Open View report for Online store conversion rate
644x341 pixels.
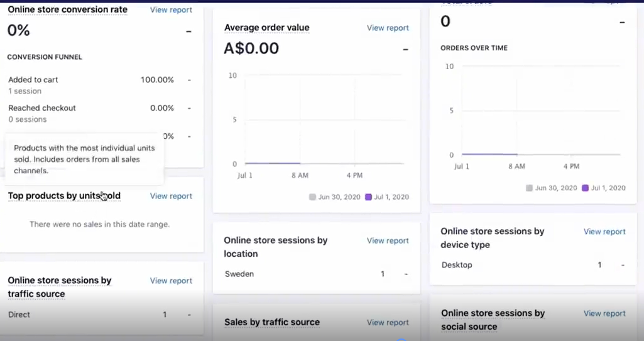(x=171, y=10)
